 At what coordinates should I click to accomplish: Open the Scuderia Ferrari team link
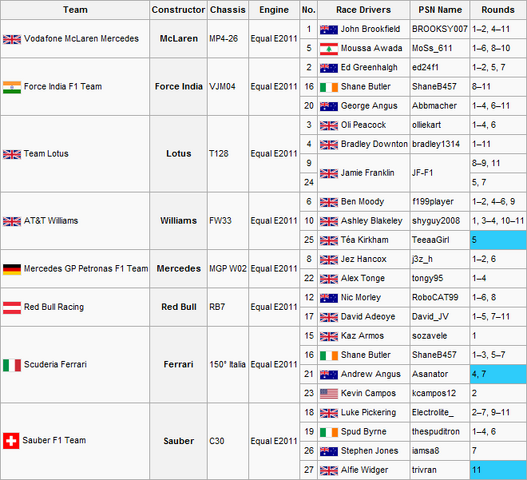click(55, 364)
